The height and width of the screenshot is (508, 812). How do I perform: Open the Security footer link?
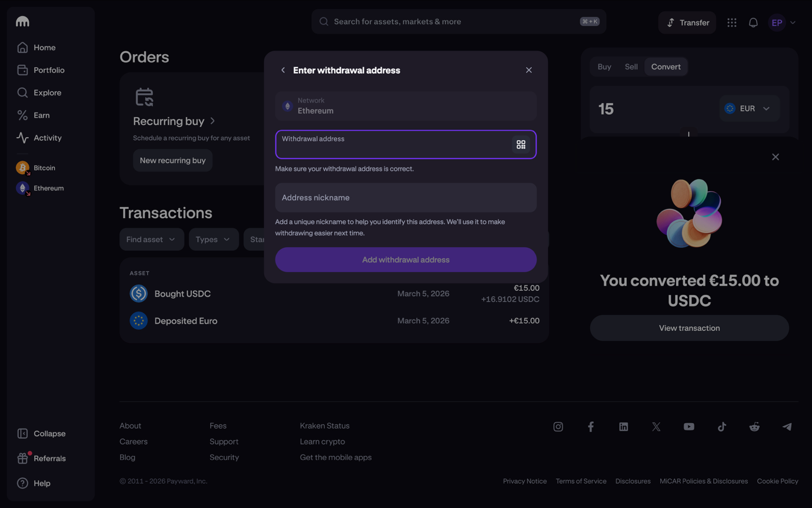[224, 457]
